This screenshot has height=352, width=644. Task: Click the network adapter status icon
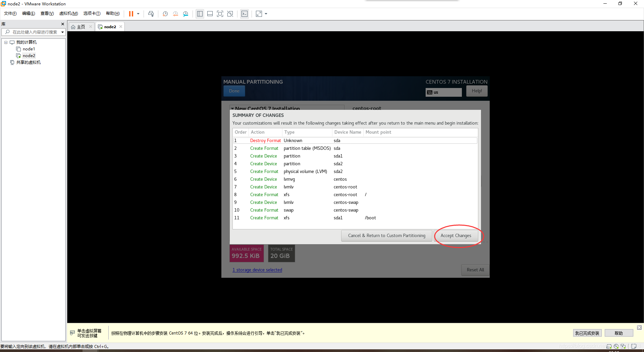point(623,346)
